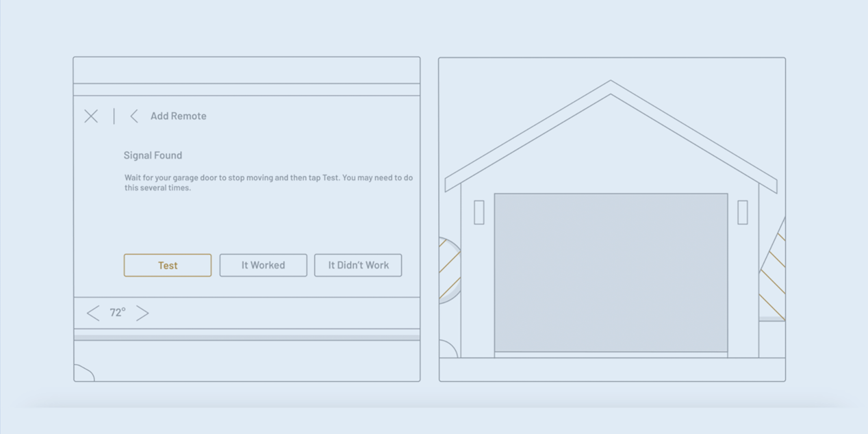
Task: Click the left wall light on garage
Action: coord(479,212)
